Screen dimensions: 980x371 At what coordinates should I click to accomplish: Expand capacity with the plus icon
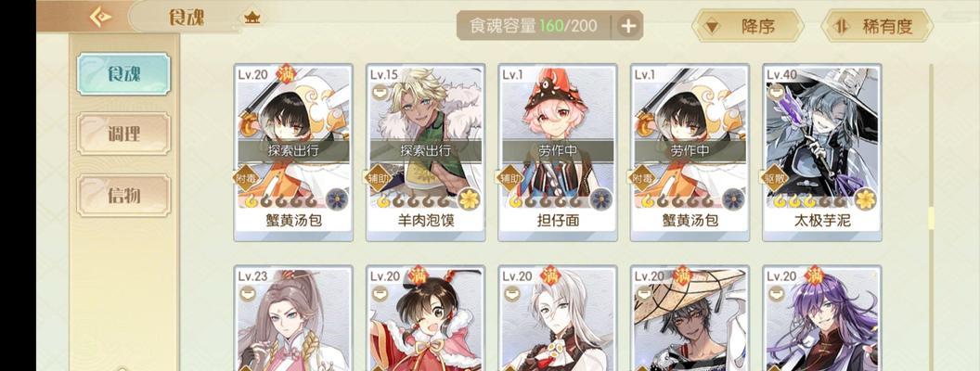tap(629, 26)
